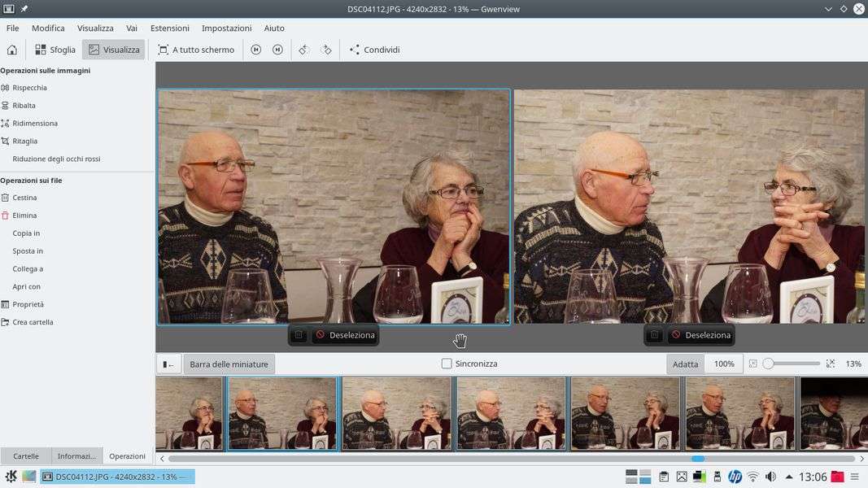Image resolution: width=868 pixels, height=488 pixels.
Task: Hide the sidebar with the toggle icon
Action: (x=168, y=364)
